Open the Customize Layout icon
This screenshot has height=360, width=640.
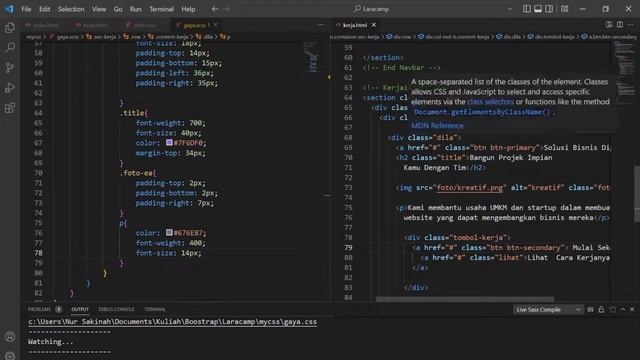[564, 9]
